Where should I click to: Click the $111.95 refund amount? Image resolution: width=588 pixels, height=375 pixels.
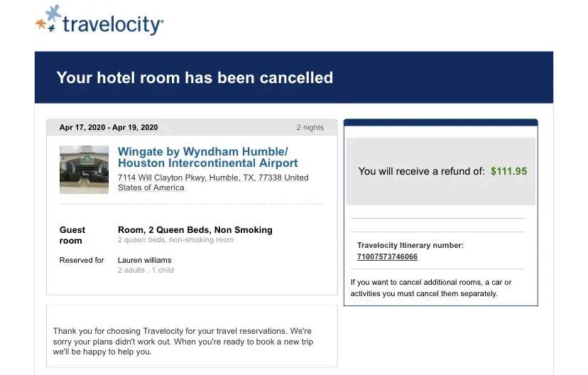[x=508, y=171]
